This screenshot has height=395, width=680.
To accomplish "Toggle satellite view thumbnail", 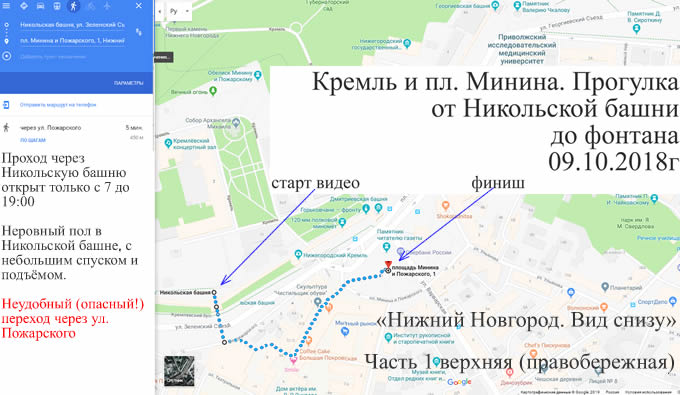I will click(x=179, y=371).
